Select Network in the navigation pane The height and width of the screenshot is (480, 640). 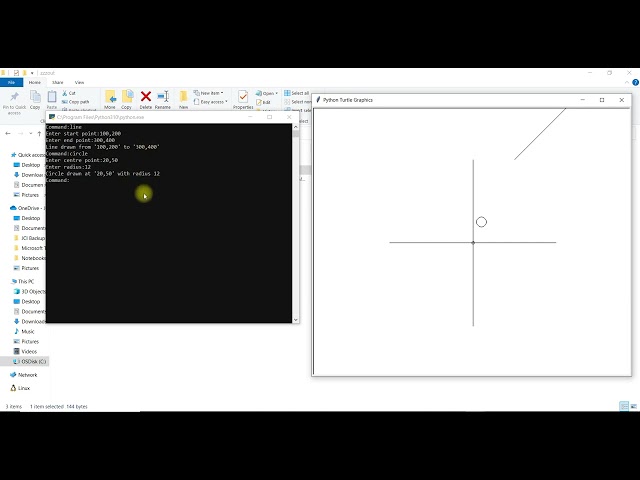pyautogui.click(x=24, y=375)
